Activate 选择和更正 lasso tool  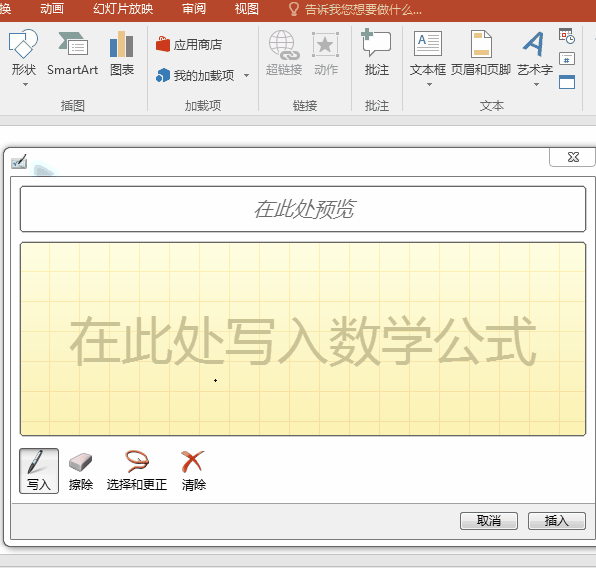click(137, 471)
